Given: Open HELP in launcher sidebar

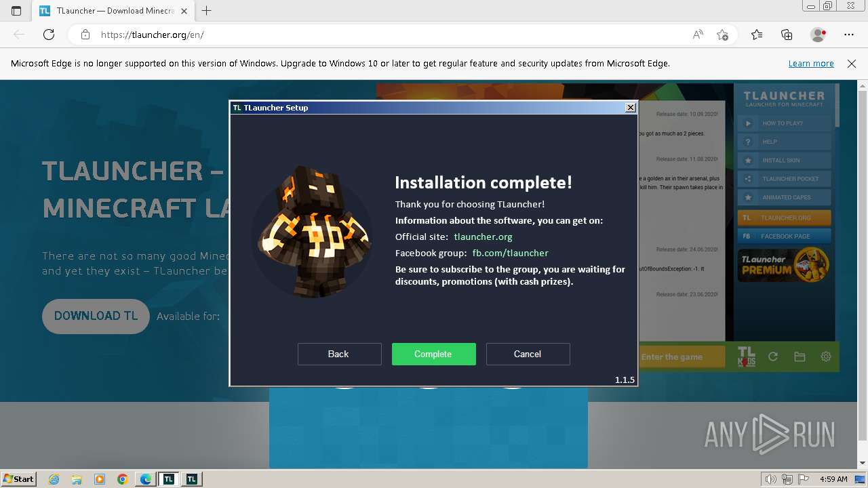Looking at the screenshot, I should (785, 142).
